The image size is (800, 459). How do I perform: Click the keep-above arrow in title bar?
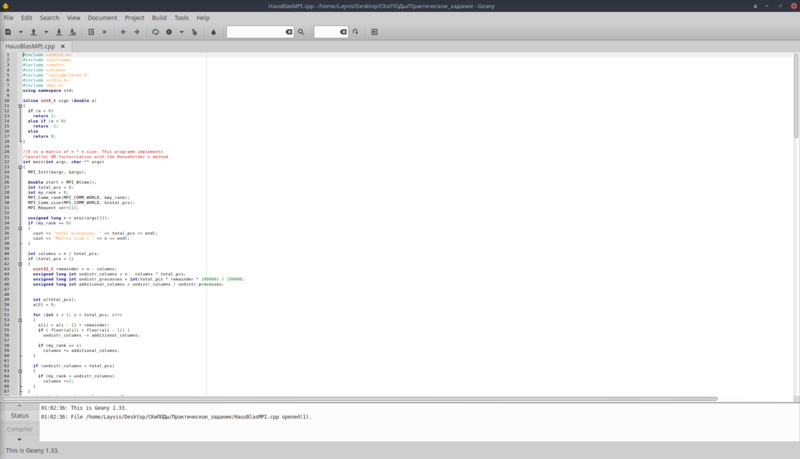pos(755,6)
